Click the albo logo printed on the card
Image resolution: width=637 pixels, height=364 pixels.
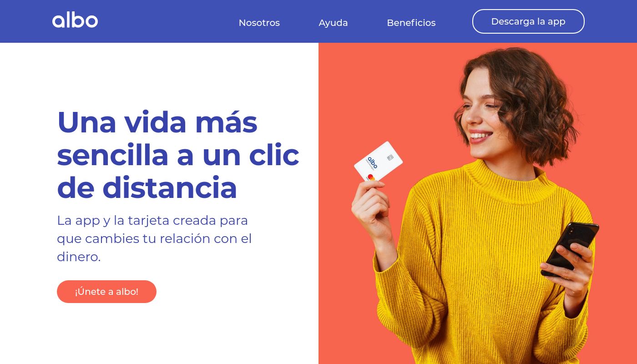pos(373,163)
